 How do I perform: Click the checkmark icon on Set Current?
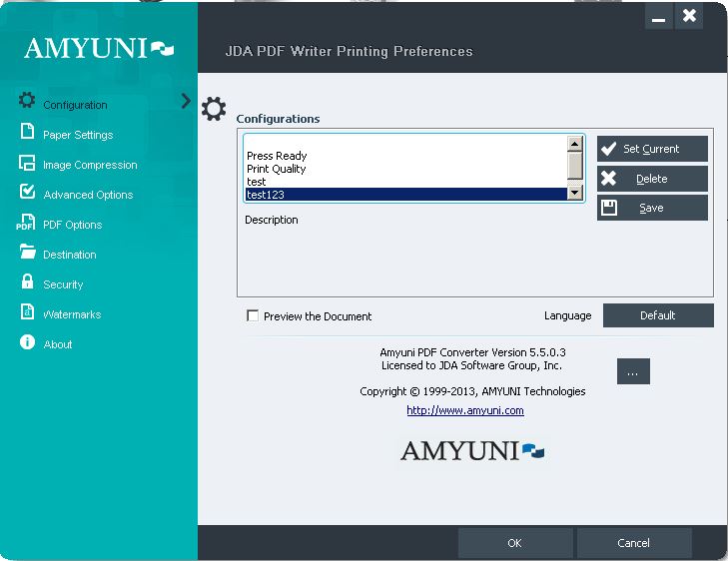click(x=609, y=149)
